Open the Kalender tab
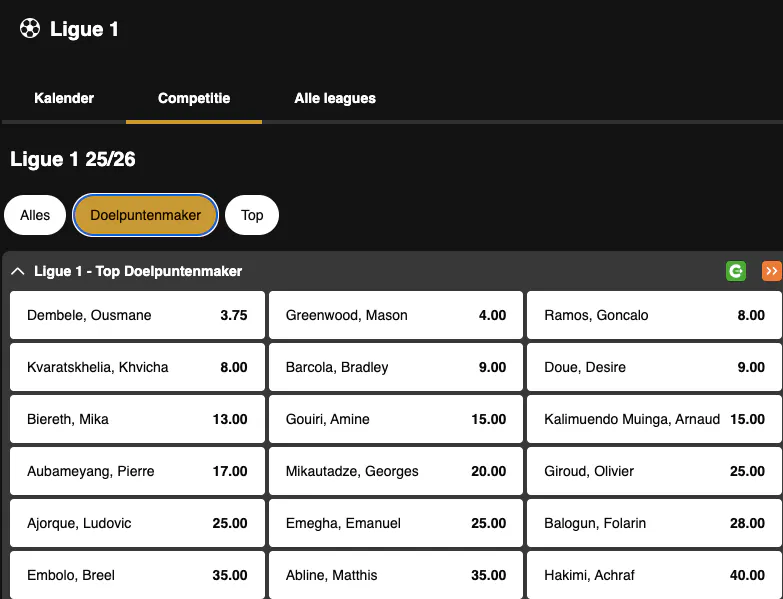Image resolution: width=783 pixels, height=599 pixels. (x=64, y=98)
